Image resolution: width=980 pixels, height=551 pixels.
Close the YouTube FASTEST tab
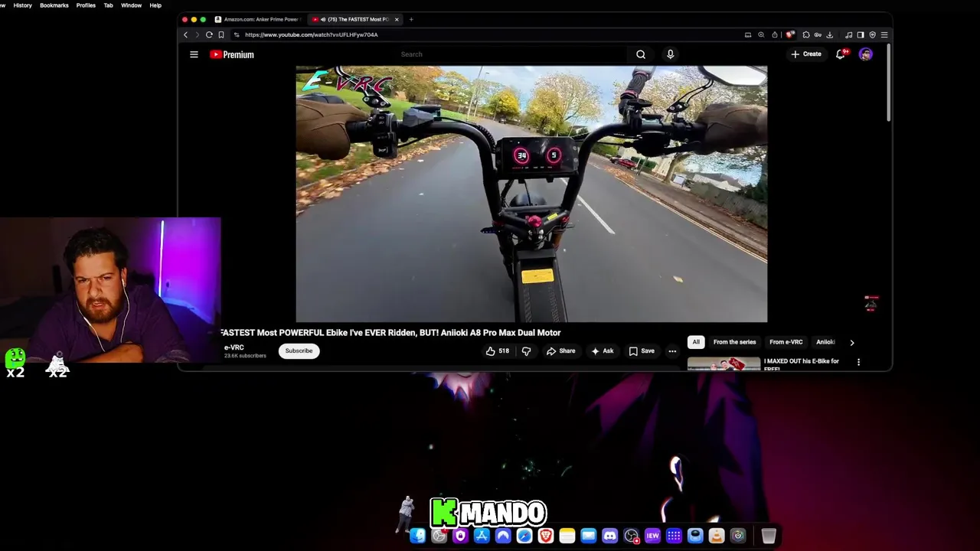click(397, 19)
